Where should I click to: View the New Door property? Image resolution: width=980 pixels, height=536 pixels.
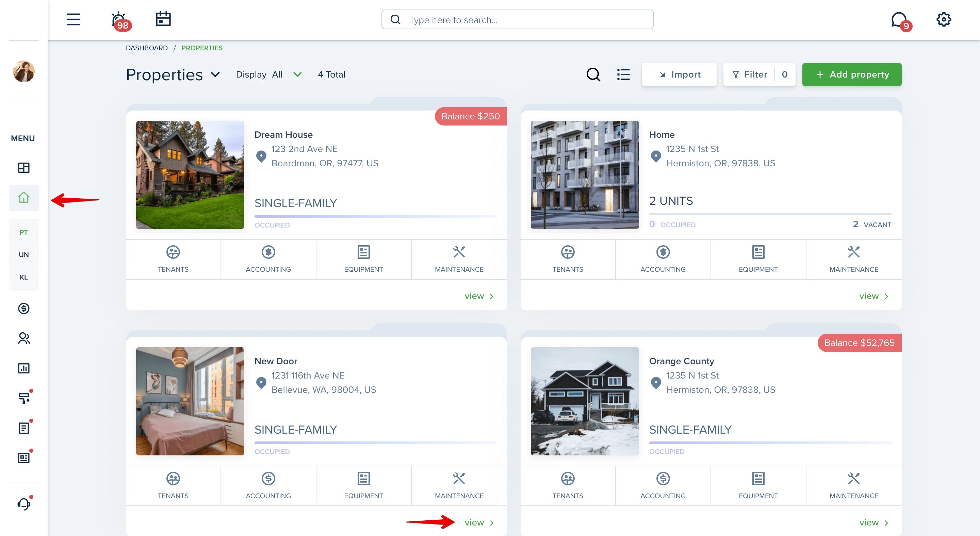pos(479,523)
